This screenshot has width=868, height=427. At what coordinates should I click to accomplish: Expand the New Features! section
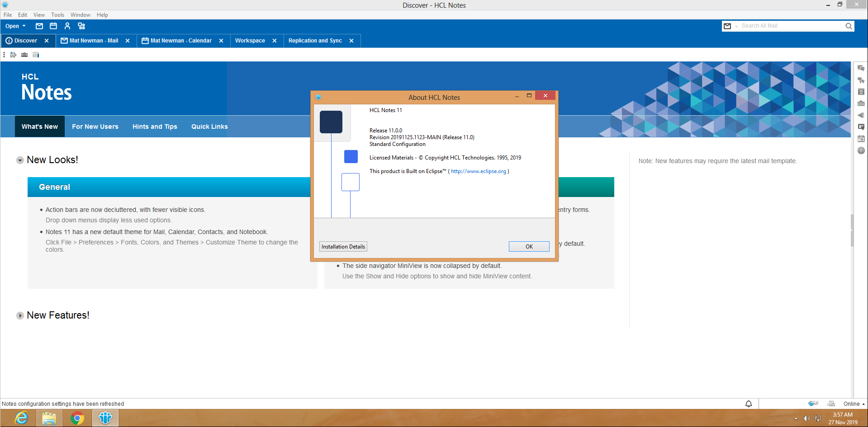20,316
